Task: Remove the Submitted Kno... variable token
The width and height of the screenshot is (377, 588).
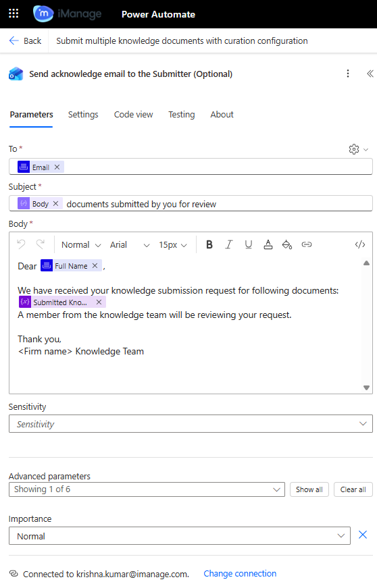Action: (99, 302)
